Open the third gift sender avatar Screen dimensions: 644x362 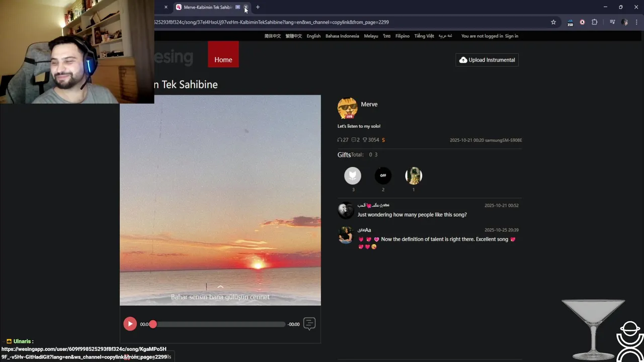tap(414, 175)
